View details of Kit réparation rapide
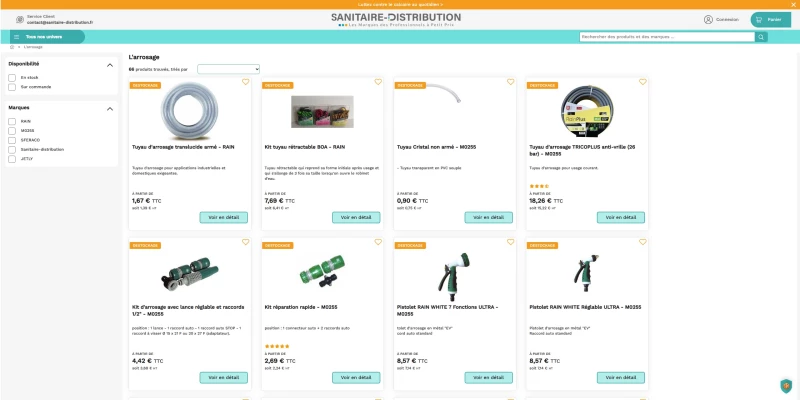The image size is (800, 400). (356, 378)
